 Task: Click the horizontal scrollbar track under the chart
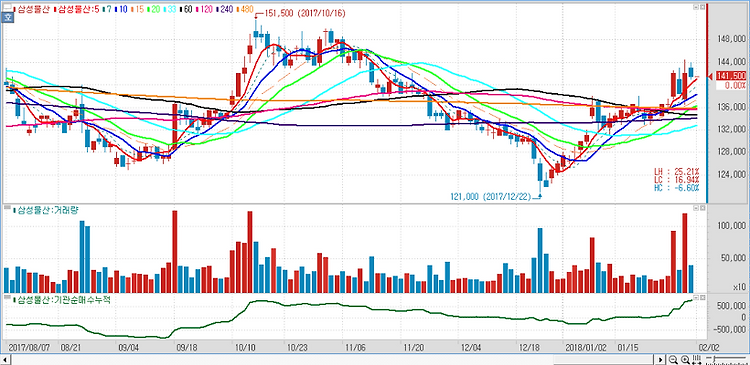tap(332, 359)
